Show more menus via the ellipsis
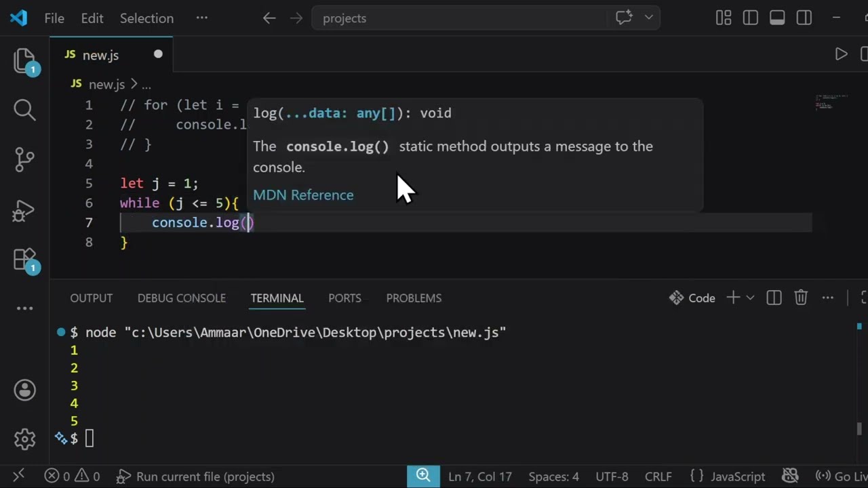Image resolution: width=868 pixels, height=488 pixels. pyautogui.click(x=202, y=18)
